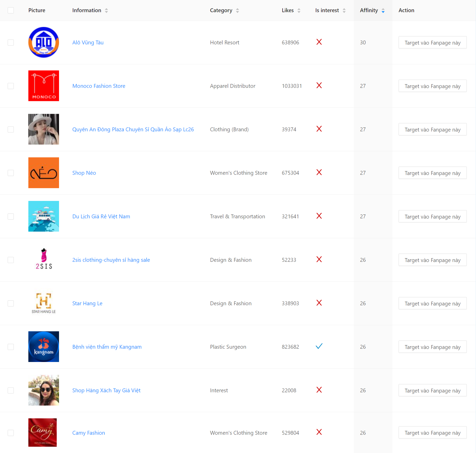The image size is (476, 453).
Task: Tick the Shop Néo row checkbox
Action: (11, 173)
